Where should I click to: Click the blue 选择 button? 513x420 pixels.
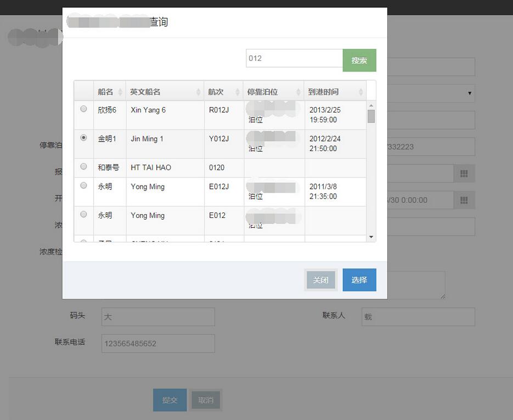coord(359,280)
